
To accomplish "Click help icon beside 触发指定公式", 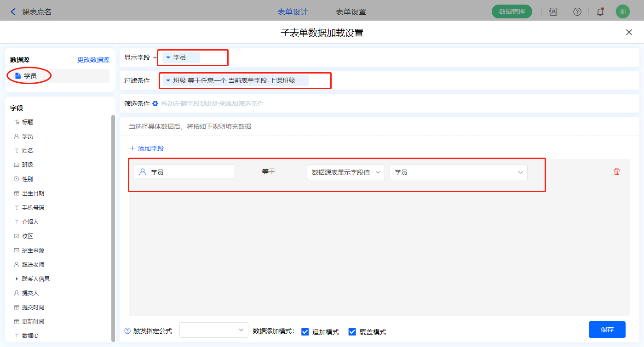I will tap(127, 331).
